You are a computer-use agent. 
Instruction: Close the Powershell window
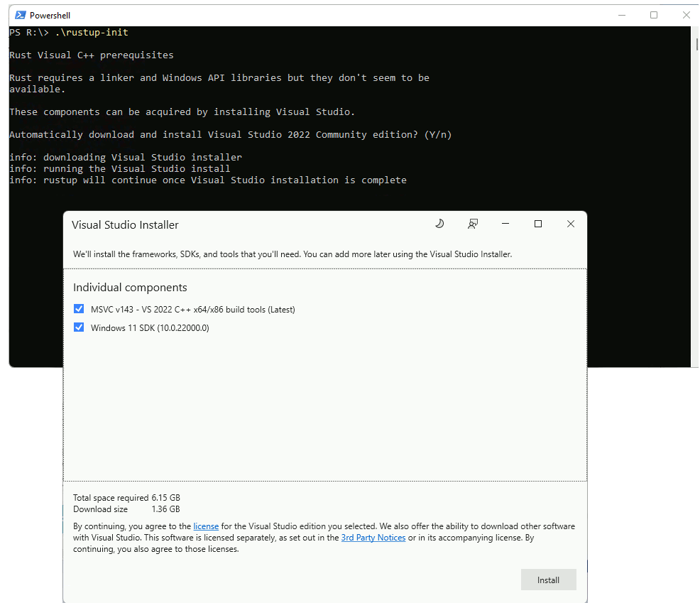tap(687, 15)
